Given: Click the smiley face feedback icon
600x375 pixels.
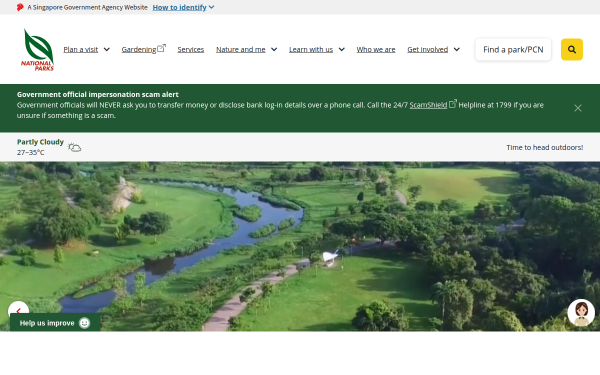Looking at the screenshot, I should [84, 323].
